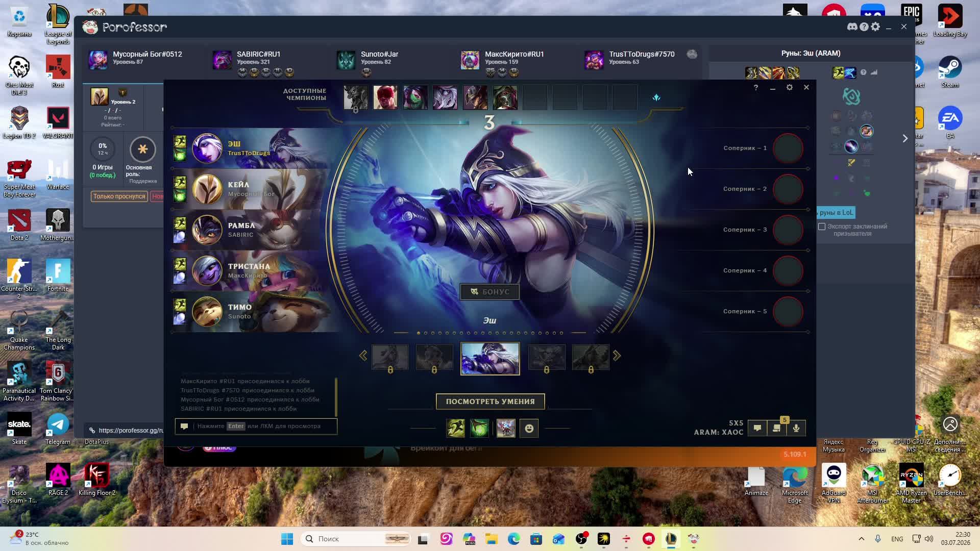980x551 pixels.
Task: Click the Только проснулся tag
Action: click(x=119, y=196)
